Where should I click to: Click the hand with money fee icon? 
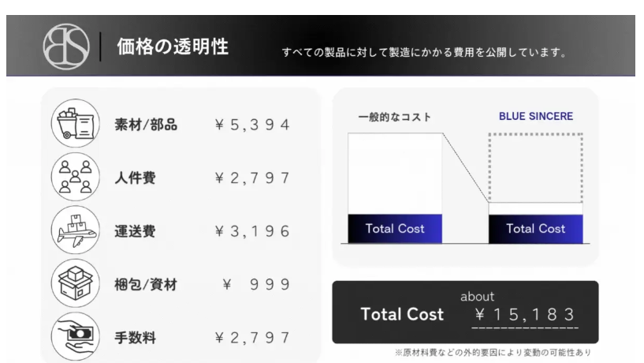75,337
